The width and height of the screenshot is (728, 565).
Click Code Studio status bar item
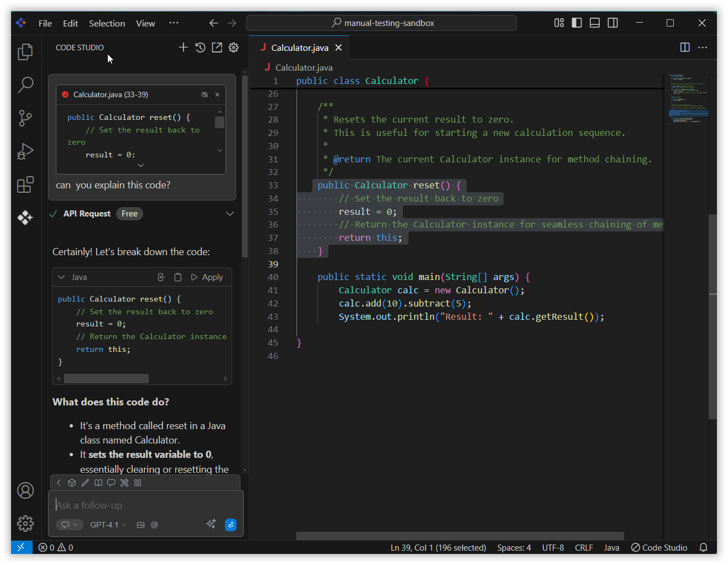point(659,547)
